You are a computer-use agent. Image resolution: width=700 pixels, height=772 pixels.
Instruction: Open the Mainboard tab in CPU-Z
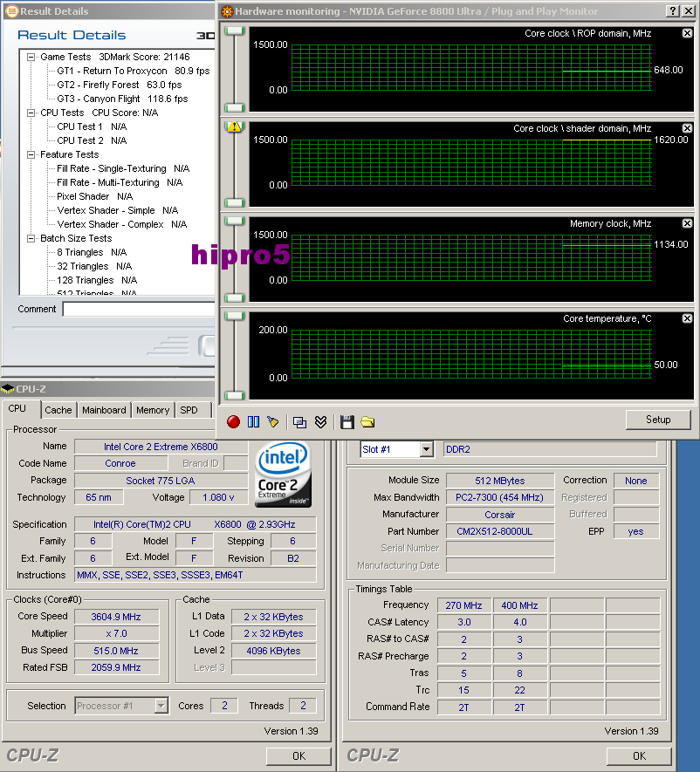[104, 409]
